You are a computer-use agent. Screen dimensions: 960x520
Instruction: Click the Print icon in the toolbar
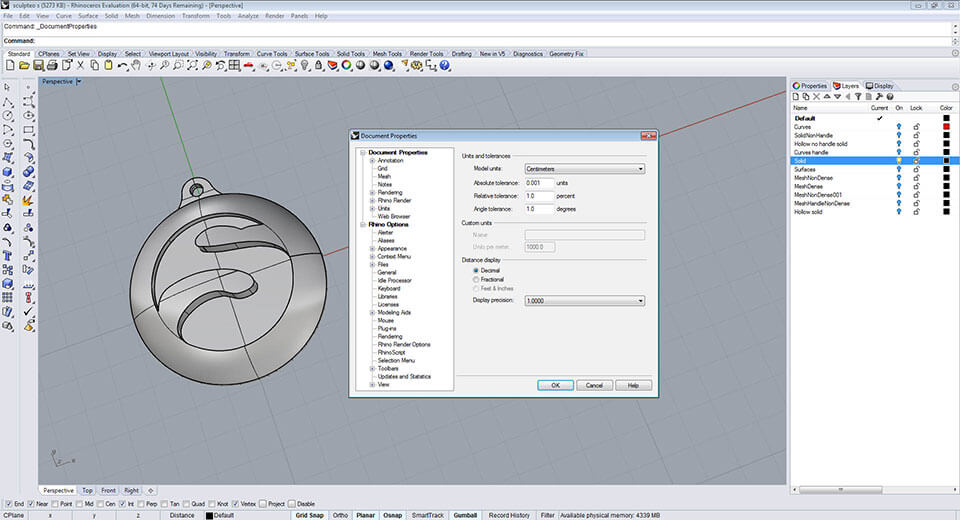pos(52,65)
